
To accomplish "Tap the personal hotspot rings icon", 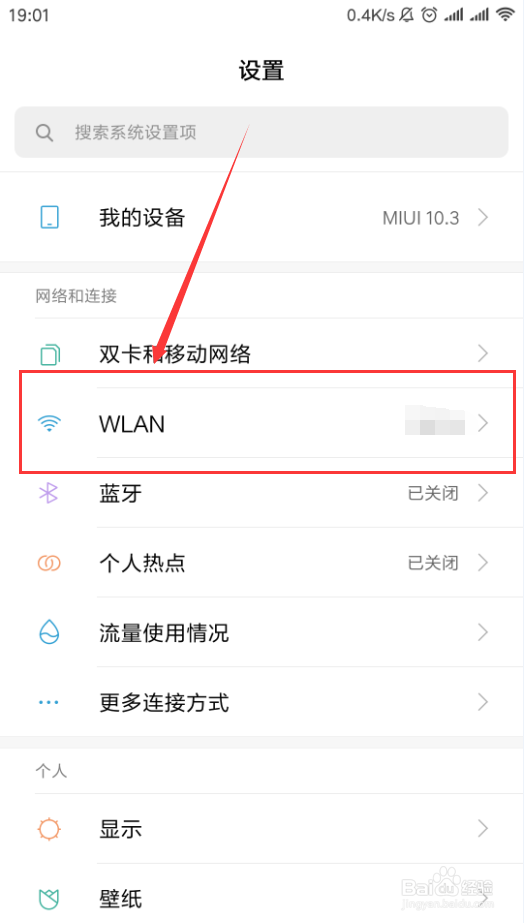I will [x=49, y=563].
